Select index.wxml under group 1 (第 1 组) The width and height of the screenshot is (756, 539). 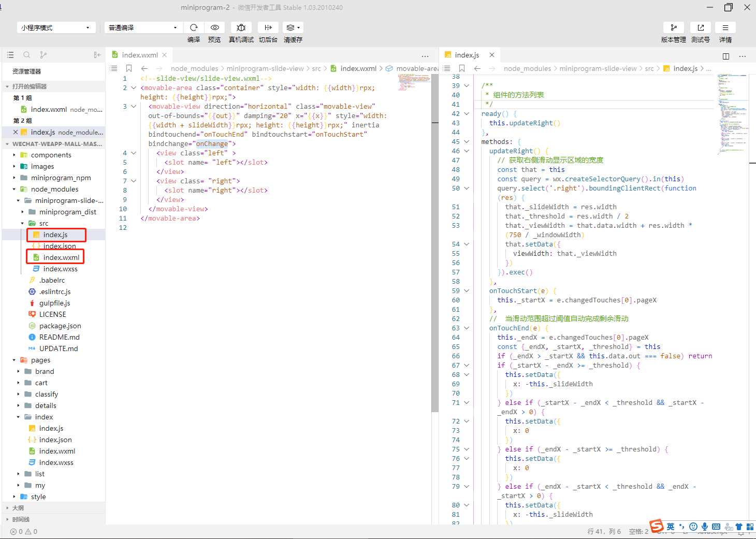53,109
